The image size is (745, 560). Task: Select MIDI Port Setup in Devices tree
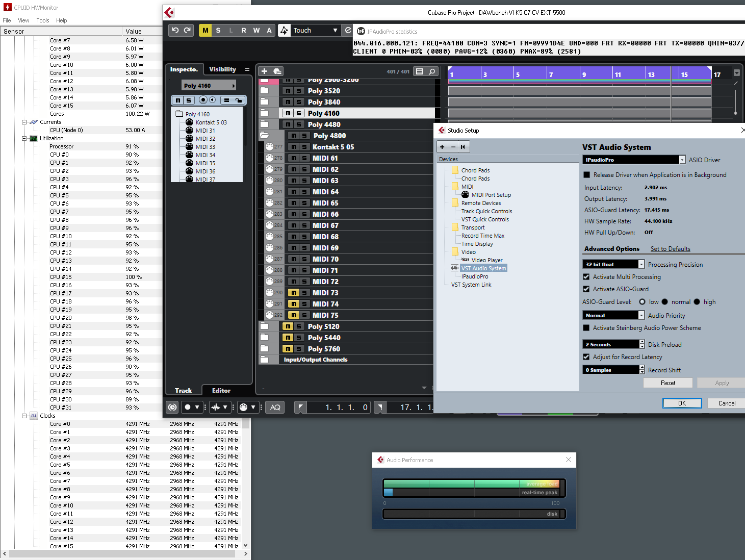coord(491,195)
